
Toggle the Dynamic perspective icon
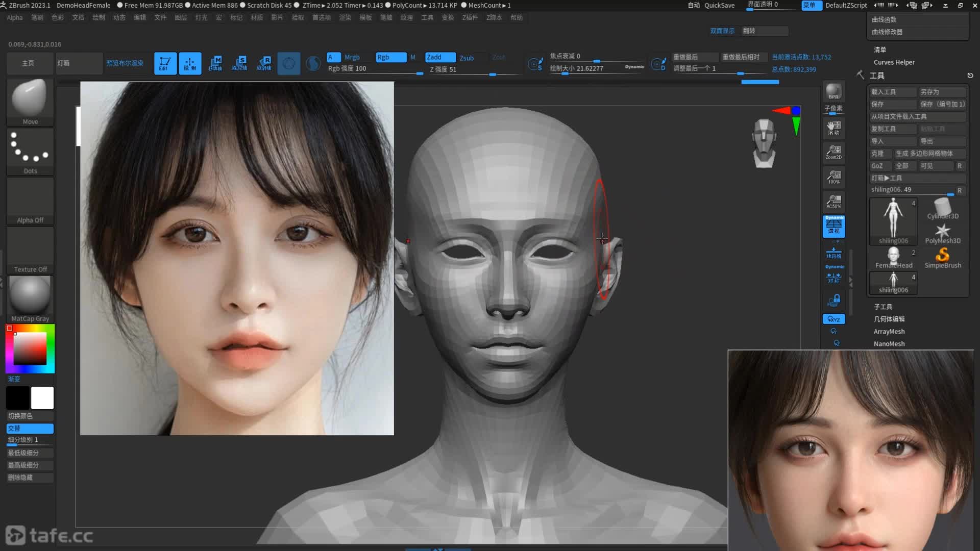coord(834,226)
